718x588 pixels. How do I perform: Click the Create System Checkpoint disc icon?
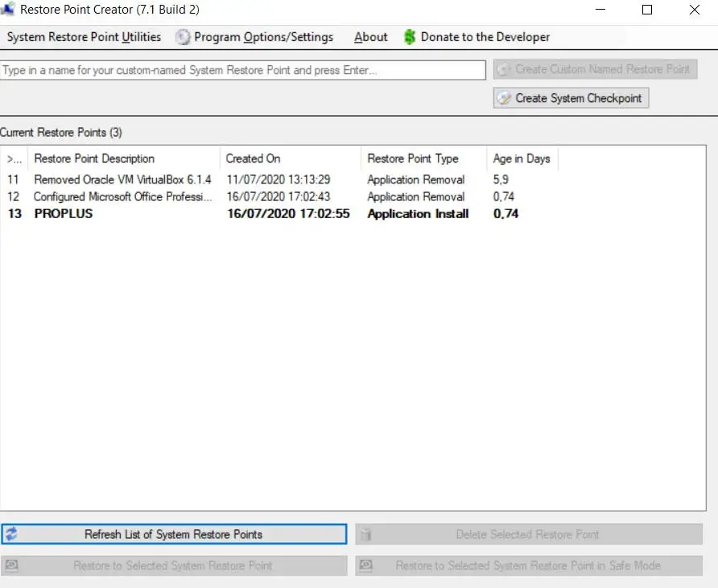click(x=504, y=98)
